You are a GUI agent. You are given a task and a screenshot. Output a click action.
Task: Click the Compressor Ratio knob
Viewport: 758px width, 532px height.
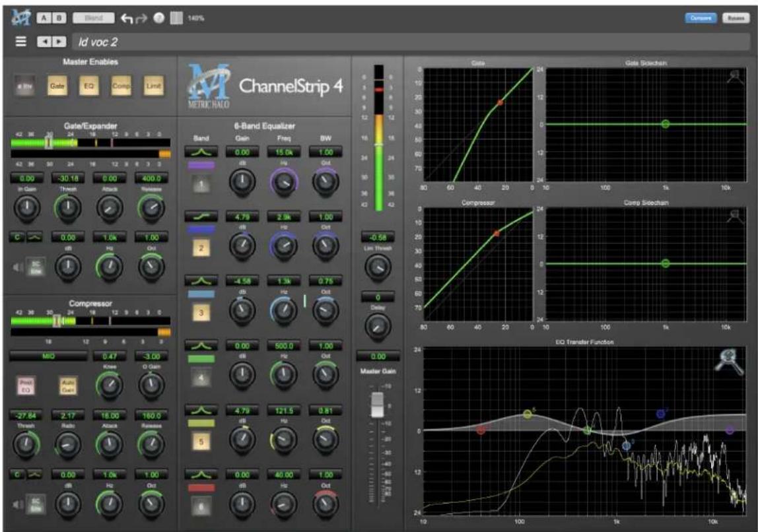[67, 444]
